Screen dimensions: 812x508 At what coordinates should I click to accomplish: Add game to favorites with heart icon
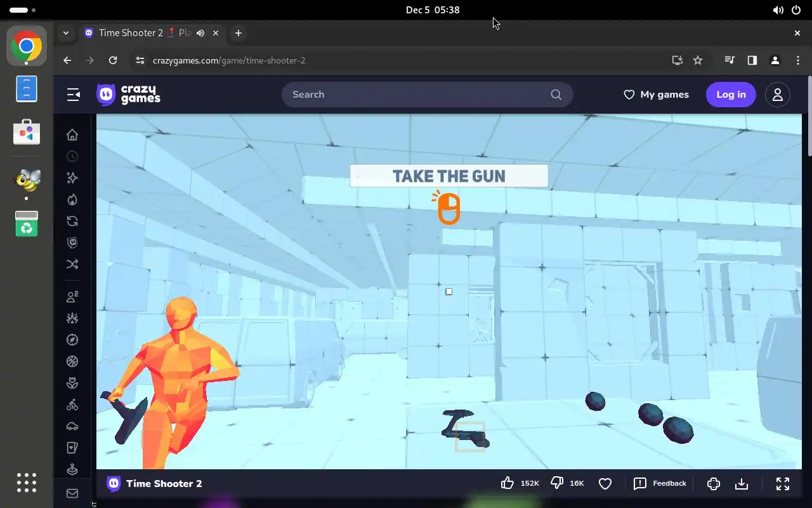[605, 484]
